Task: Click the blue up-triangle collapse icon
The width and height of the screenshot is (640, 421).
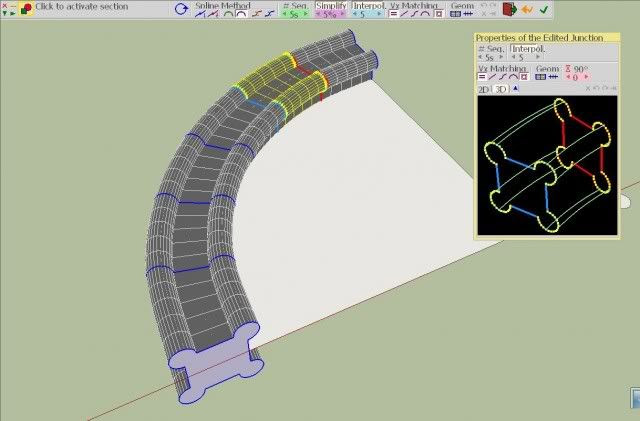Action: [516, 88]
